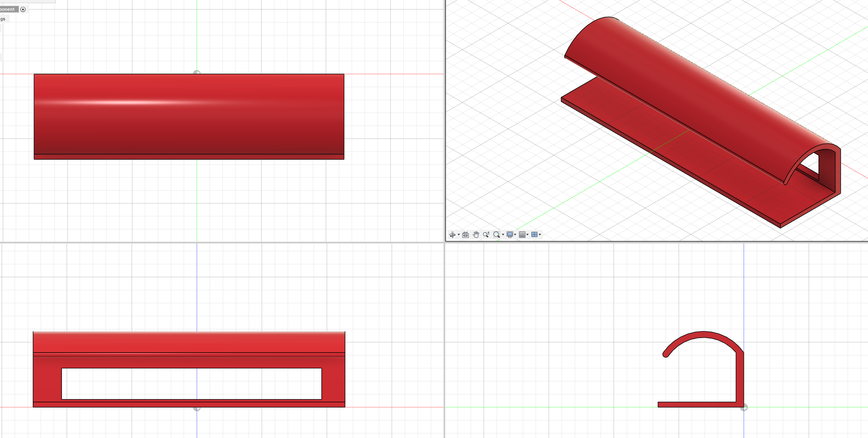
Task: Select the Orbit navigation tool
Action: coord(452,235)
